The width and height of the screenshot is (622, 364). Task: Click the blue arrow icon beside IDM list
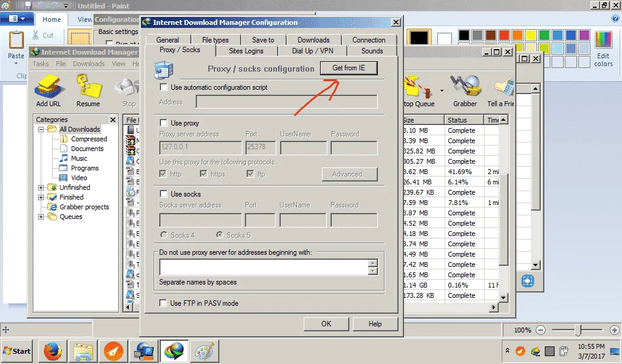(x=528, y=281)
